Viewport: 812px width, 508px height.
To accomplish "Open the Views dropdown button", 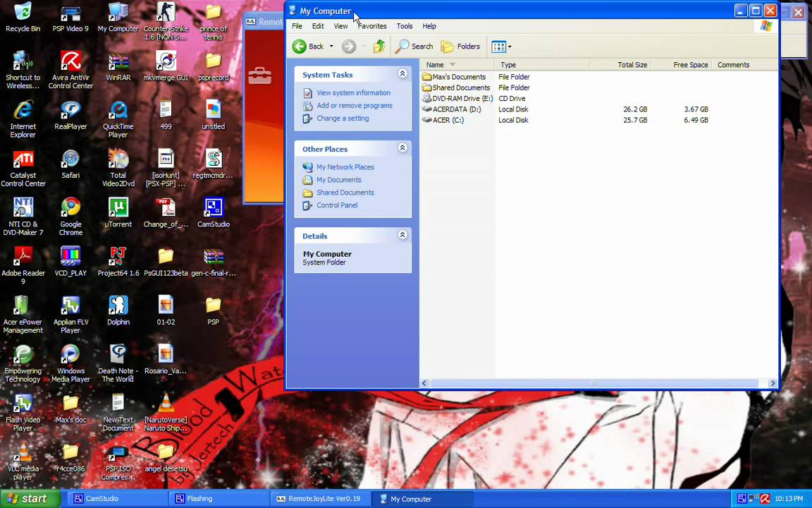I will click(x=500, y=47).
